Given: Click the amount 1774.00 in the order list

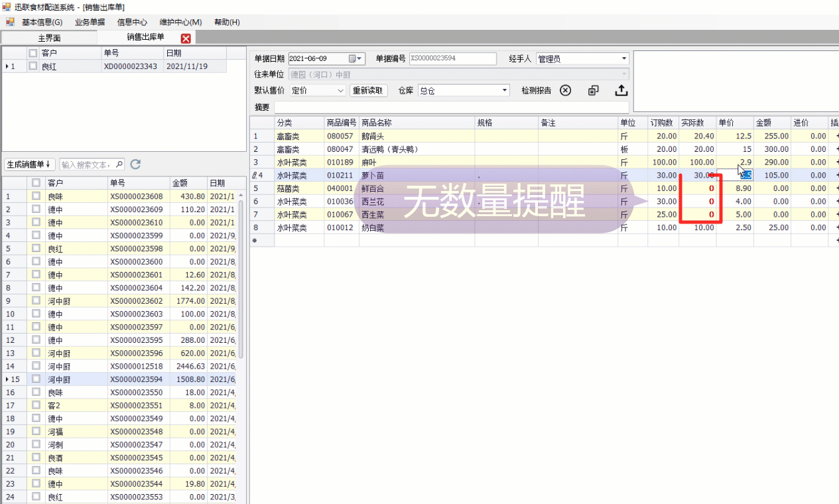Looking at the screenshot, I should [x=188, y=301].
